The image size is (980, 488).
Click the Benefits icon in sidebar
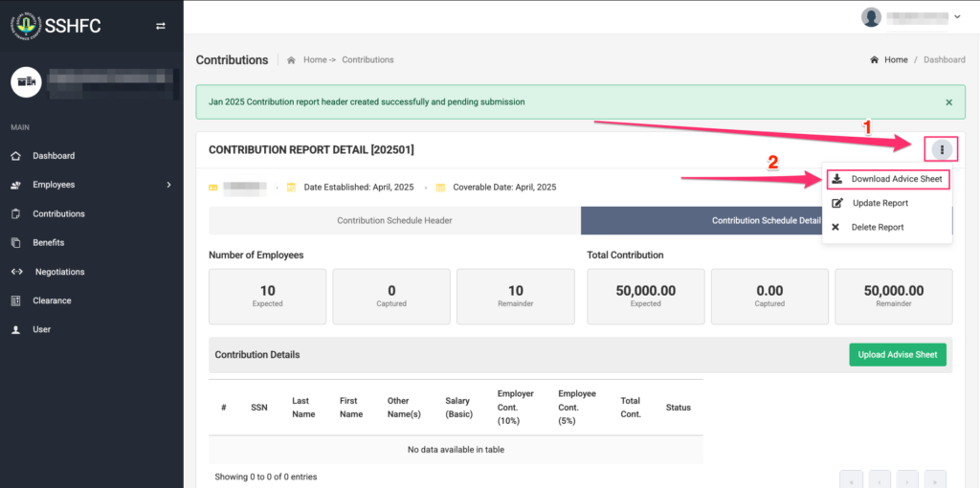coord(15,243)
